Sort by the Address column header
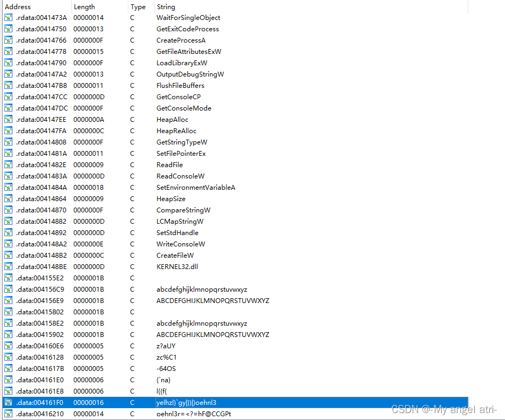505x420 pixels. tap(18, 7)
